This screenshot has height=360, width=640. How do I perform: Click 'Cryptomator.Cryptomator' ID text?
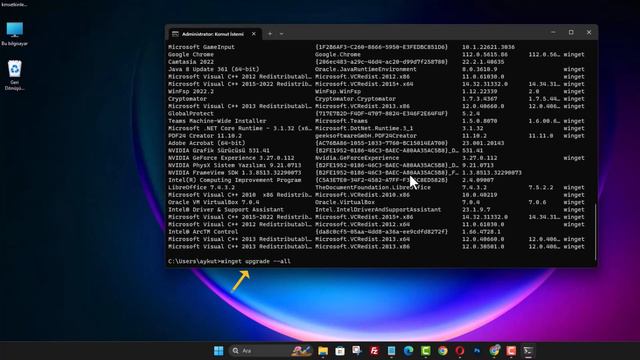356,99
